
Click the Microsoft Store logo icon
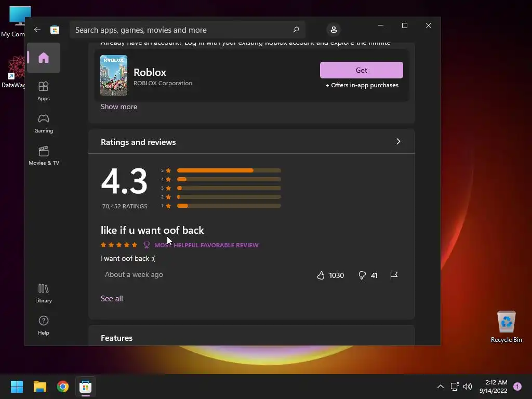coord(55,30)
